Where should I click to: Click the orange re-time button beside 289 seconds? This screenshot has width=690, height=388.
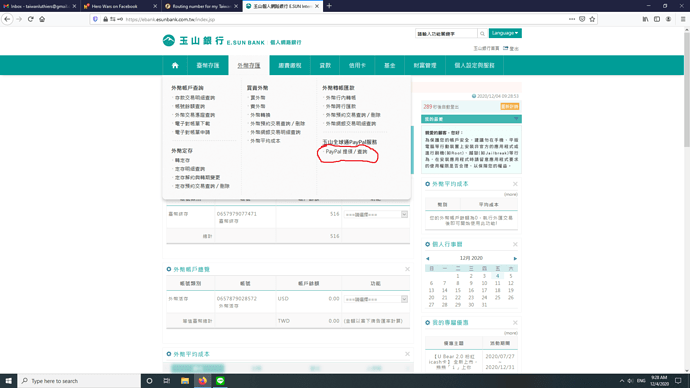click(510, 106)
